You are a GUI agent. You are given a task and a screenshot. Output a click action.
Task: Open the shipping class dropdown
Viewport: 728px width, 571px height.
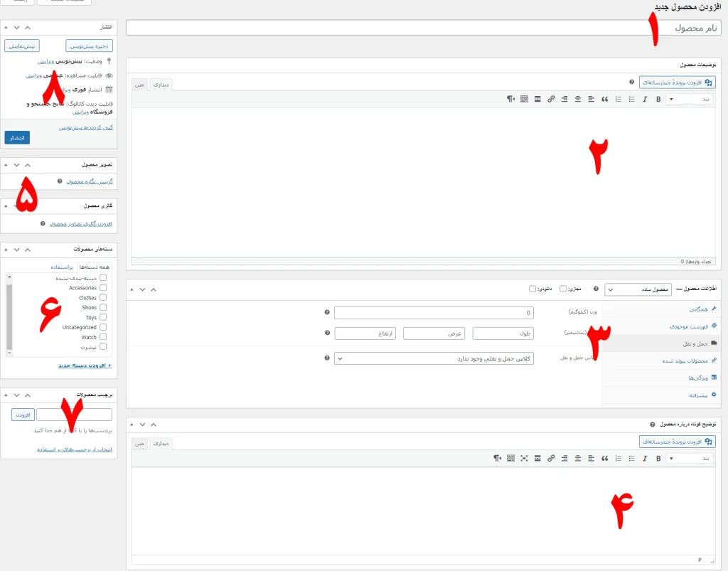coord(434,358)
